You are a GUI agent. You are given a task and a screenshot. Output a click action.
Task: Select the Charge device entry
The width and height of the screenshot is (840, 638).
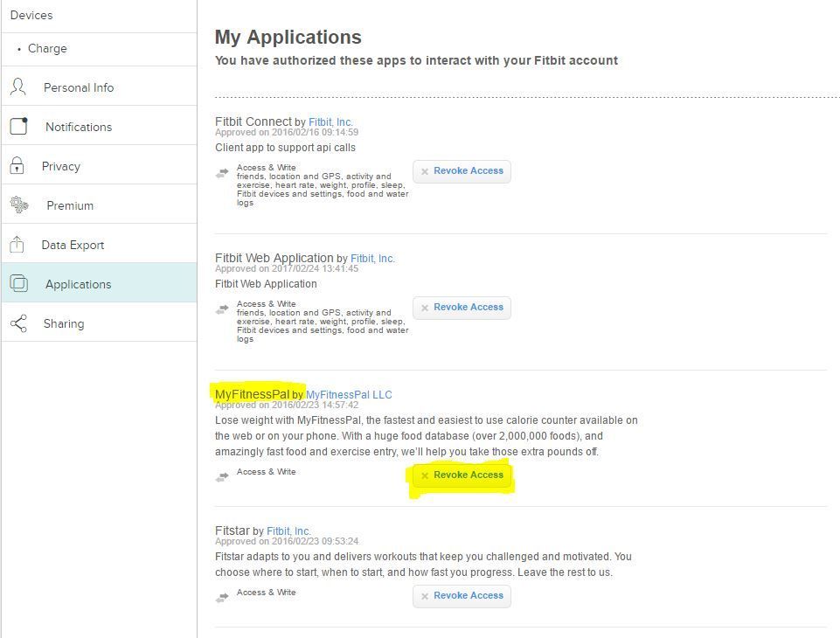99,49
